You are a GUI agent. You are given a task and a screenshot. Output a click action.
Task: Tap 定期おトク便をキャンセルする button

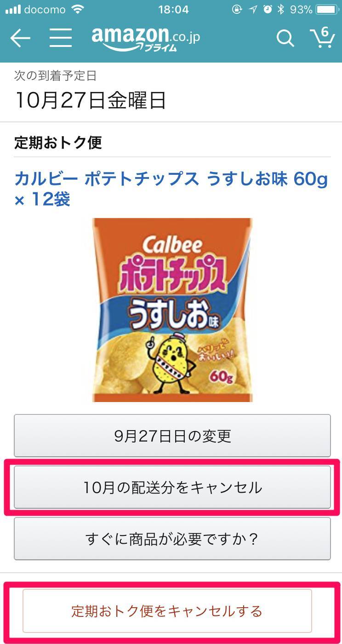(167, 611)
